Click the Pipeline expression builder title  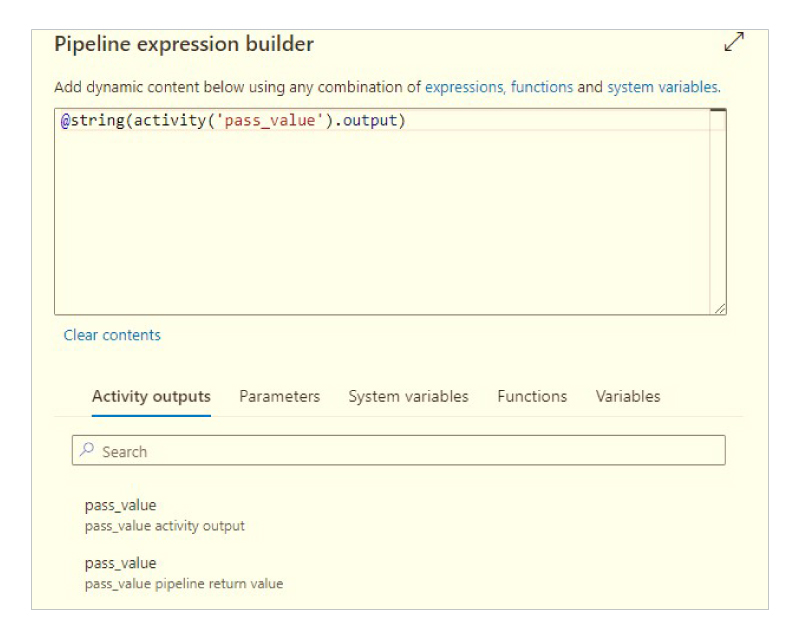point(184,44)
